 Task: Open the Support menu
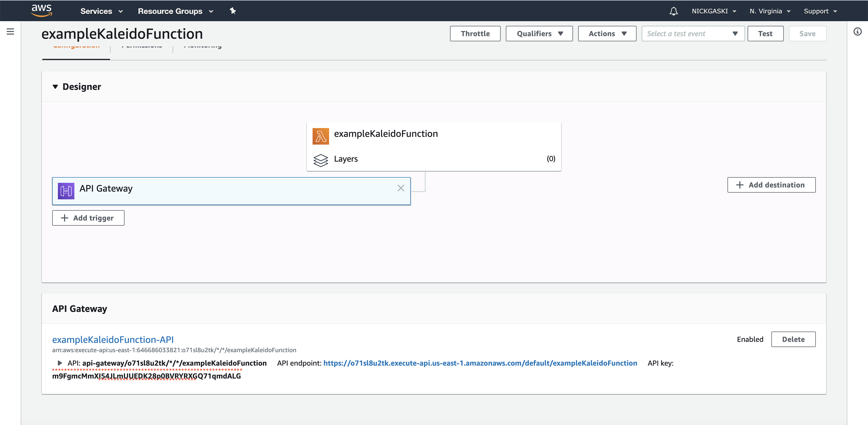820,11
